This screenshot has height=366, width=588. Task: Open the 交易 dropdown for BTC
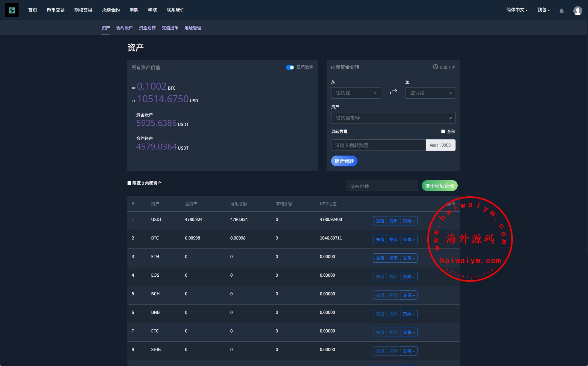[408, 240]
